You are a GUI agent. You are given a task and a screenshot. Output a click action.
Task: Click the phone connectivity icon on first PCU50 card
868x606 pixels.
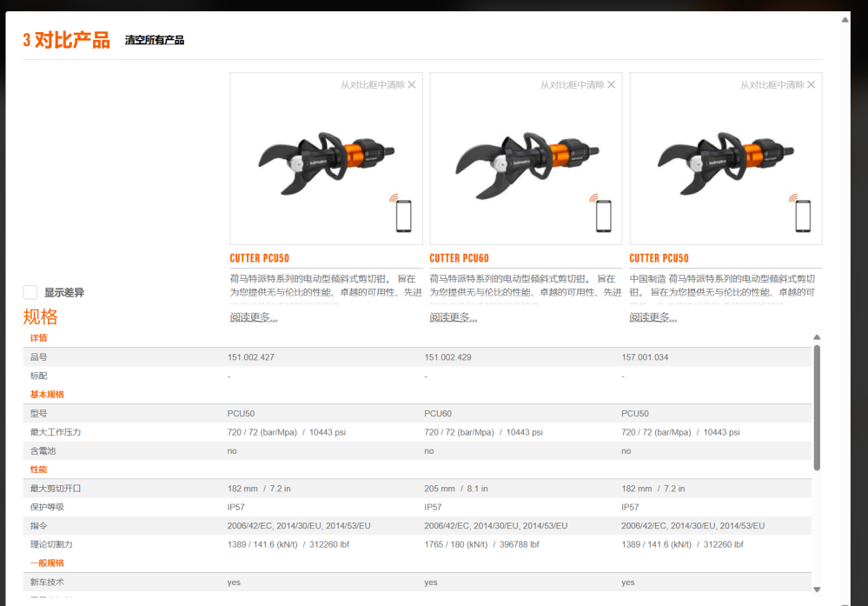[x=402, y=213]
